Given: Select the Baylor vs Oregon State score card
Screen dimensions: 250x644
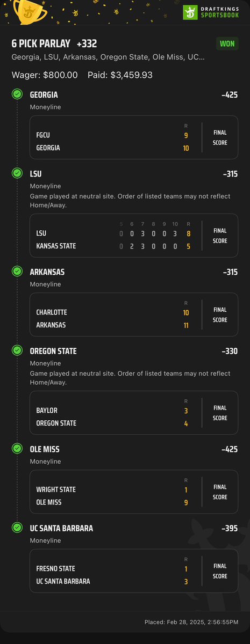Looking at the screenshot, I should (133, 412).
